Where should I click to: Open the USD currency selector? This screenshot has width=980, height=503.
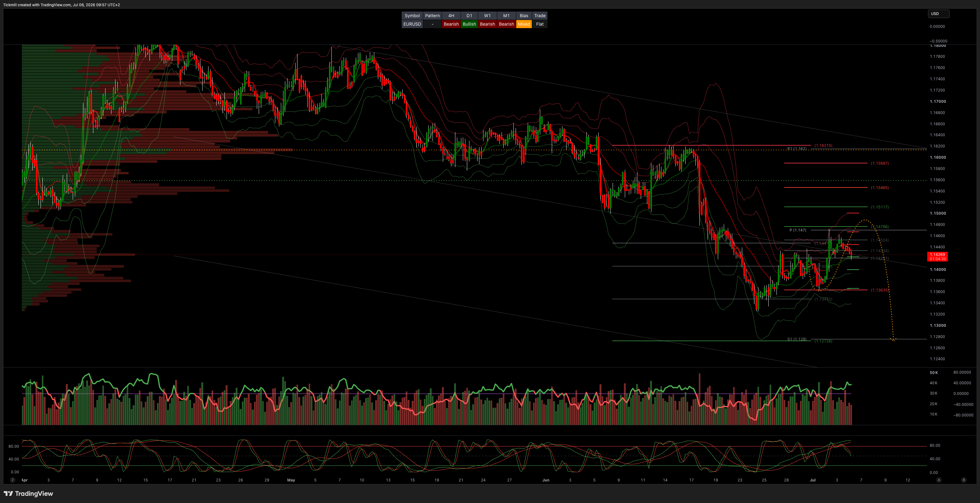938,14
